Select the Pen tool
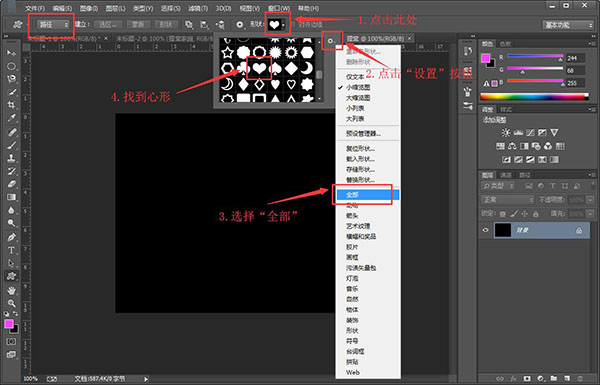The image size is (600, 385). click(x=11, y=237)
